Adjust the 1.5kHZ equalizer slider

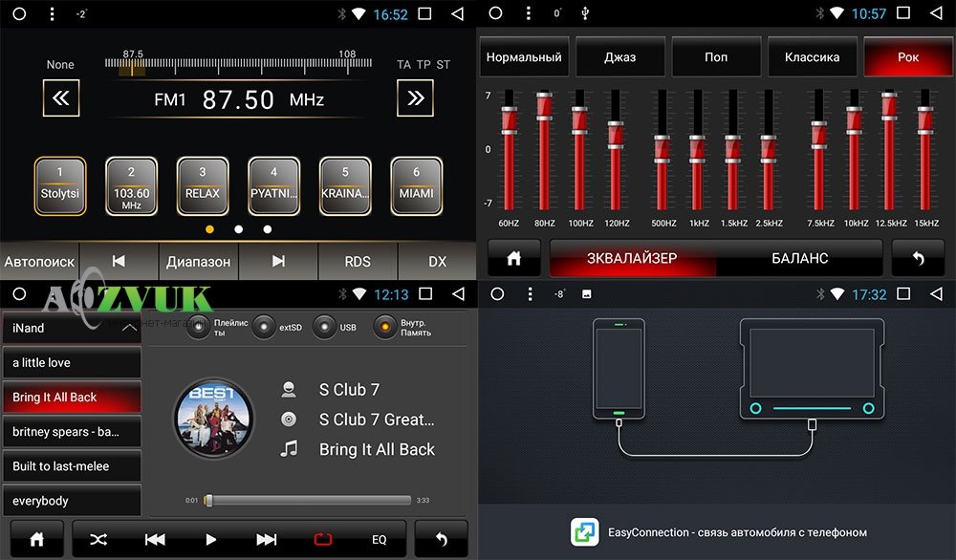(x=733, y=149)
